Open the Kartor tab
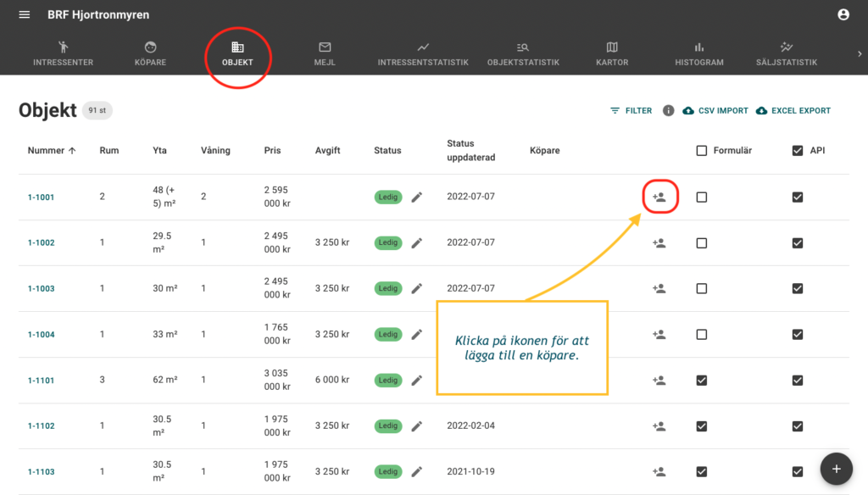 coord(612,53)
